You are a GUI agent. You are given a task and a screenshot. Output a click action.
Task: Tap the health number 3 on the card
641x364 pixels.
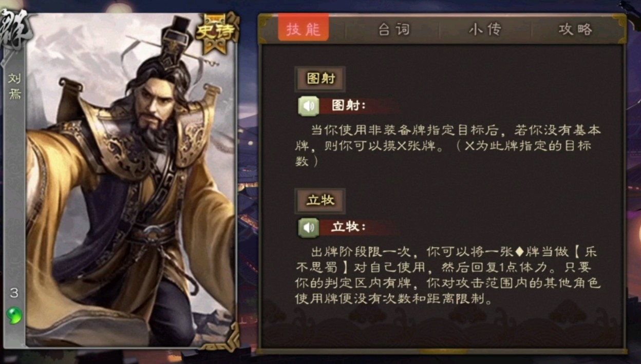point(14,293)
